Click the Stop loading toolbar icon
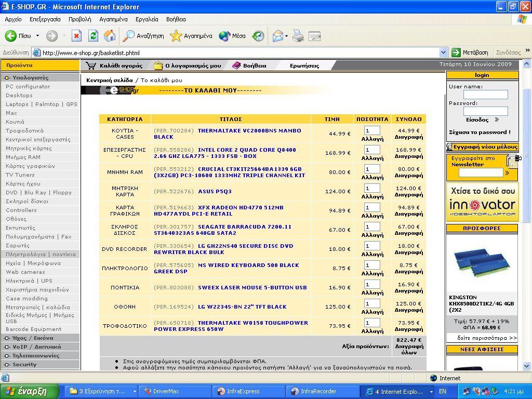Screen dimensions: 532x399 pos(76,36)
